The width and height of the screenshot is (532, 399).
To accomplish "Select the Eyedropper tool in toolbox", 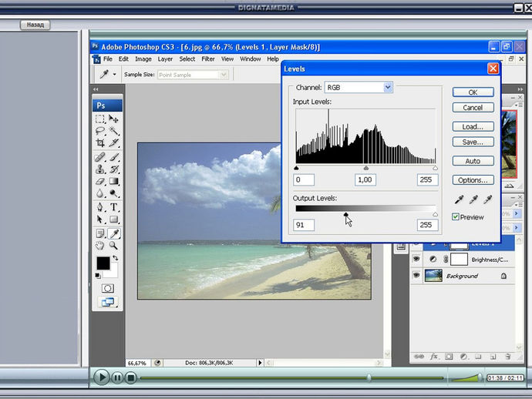I will 114,233.
